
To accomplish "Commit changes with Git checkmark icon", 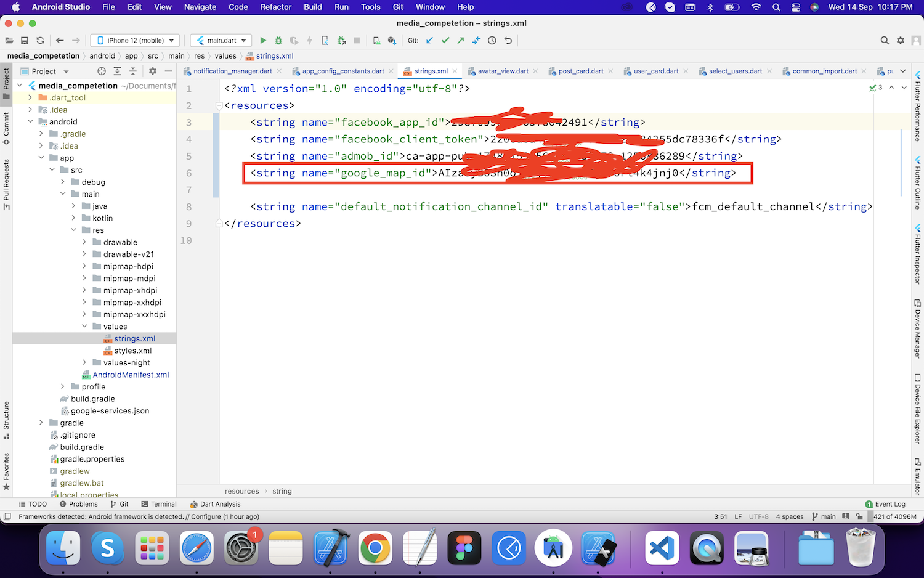I will point(445,41).
